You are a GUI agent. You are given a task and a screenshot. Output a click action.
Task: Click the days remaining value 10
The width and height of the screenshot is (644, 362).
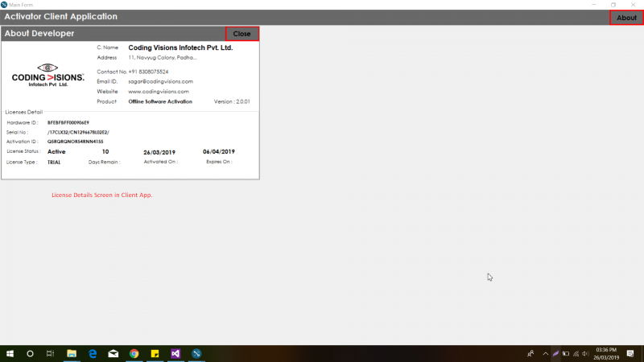[105, 152]
